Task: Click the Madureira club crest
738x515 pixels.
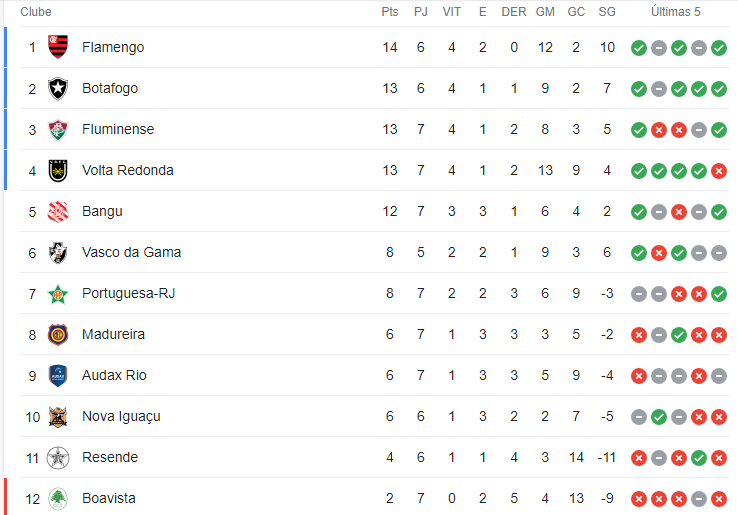Action: (58, 335)
